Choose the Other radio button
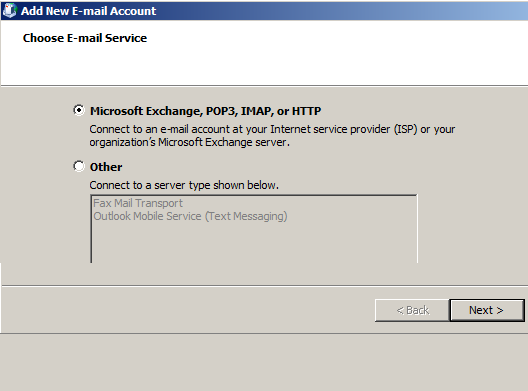Screen dimensions: 528x391 point(79,166)
